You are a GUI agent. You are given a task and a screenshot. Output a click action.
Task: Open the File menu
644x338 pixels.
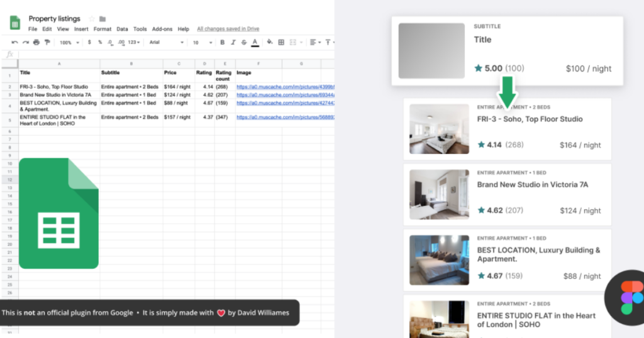click(x=33, y=29)
